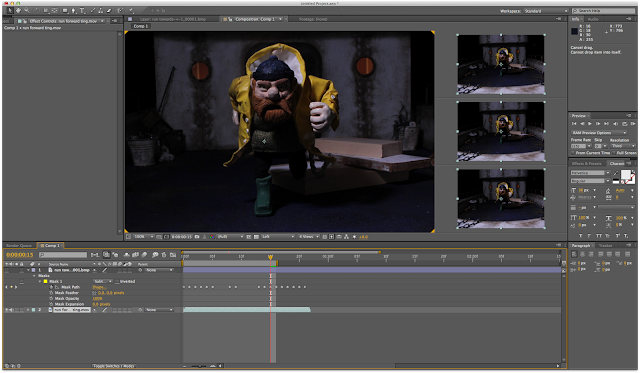640x373 pixels.
Task: Click the text fill color swatch
Action: click(625, 174)
